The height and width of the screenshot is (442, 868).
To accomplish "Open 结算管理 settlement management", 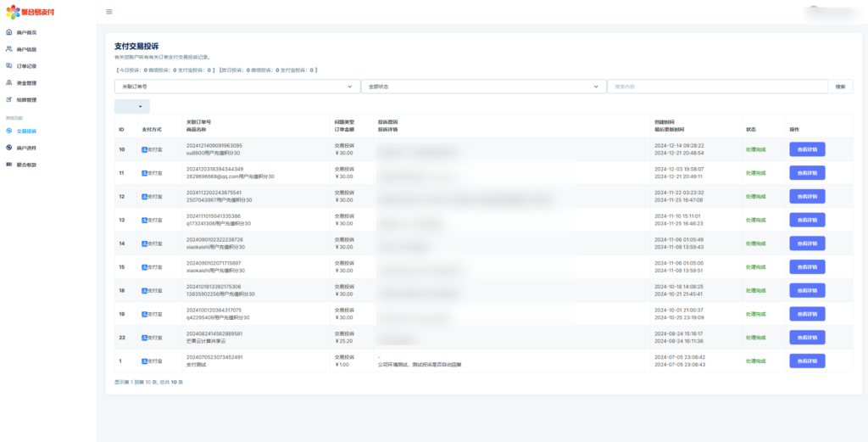I will tap(26, 100).
